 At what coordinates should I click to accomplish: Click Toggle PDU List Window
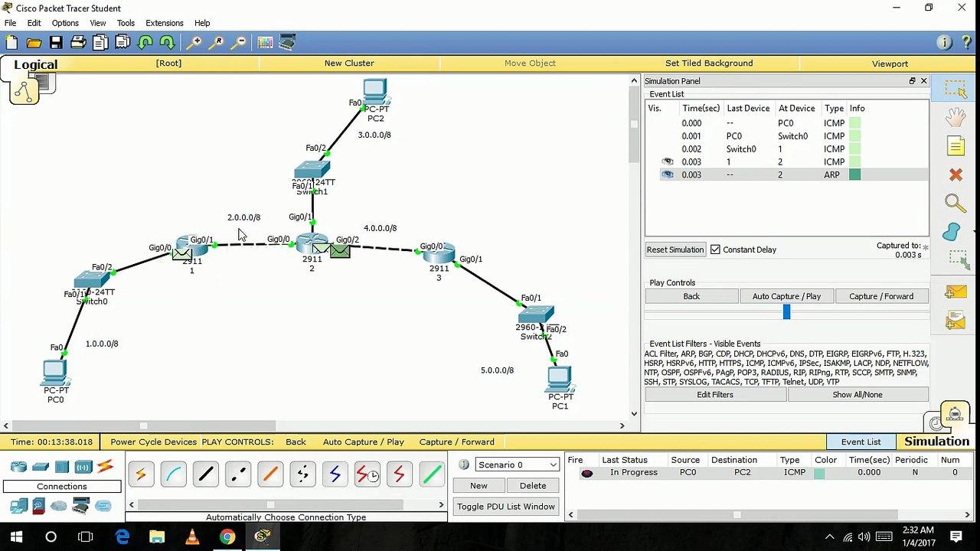(x=506, y=507)
